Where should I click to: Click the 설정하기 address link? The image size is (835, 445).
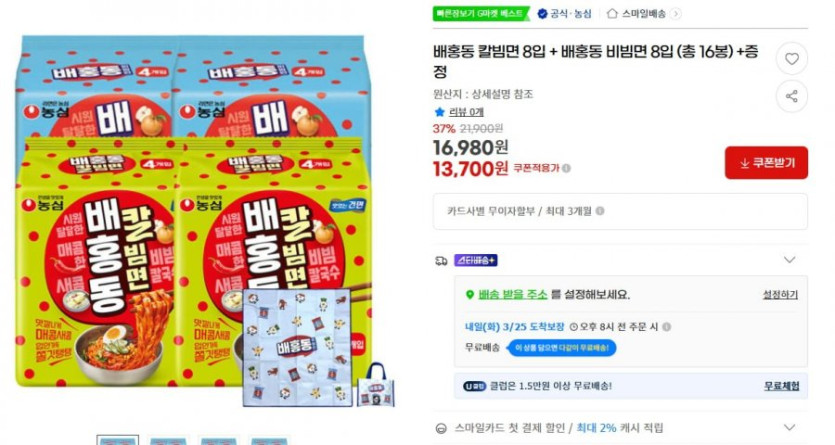coord(780,294)
